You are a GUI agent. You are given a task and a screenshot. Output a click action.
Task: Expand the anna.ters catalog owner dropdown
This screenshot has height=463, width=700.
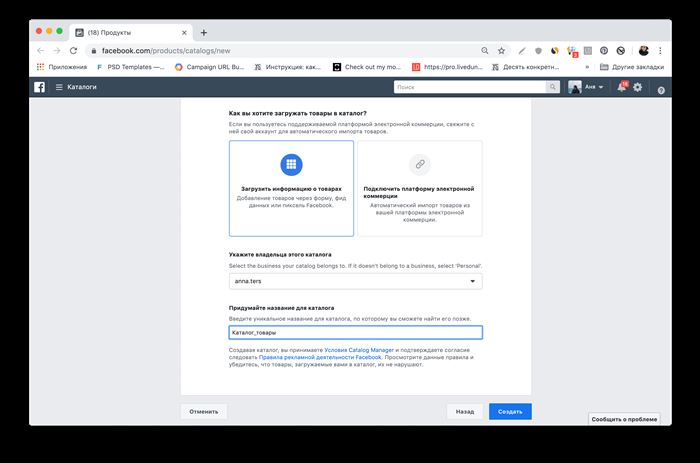click(356, 281)
